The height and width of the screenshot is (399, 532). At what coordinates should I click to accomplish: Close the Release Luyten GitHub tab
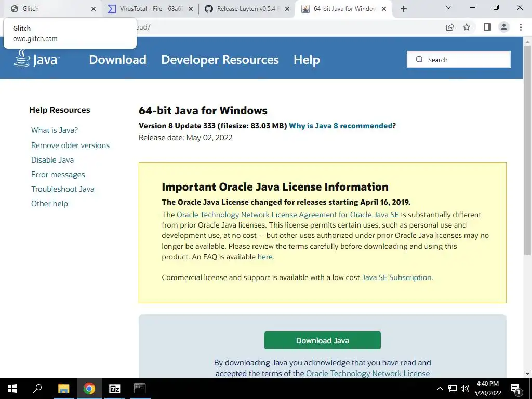287,9
